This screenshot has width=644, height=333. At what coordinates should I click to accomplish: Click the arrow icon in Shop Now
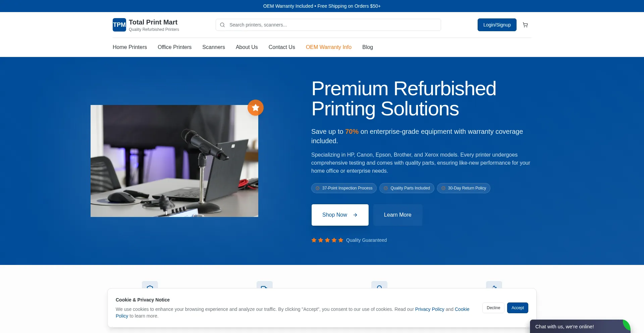click(x=355, y=215)
